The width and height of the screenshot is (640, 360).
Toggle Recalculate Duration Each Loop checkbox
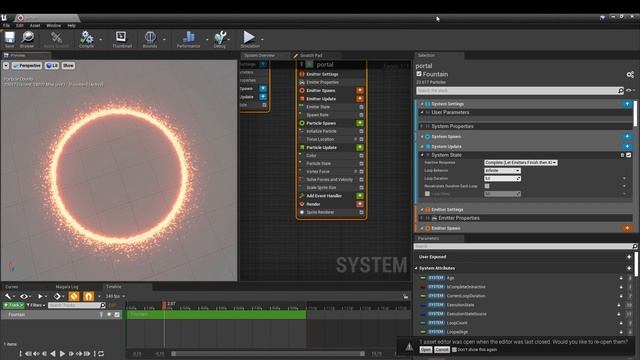click(x=487, y=186)
